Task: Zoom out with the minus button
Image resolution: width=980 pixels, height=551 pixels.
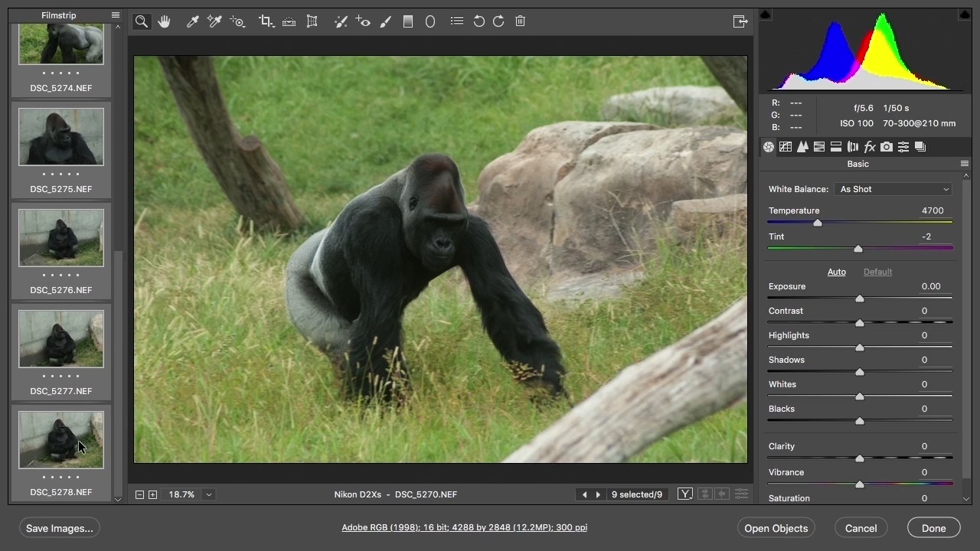Action: (x=139, y=494)
